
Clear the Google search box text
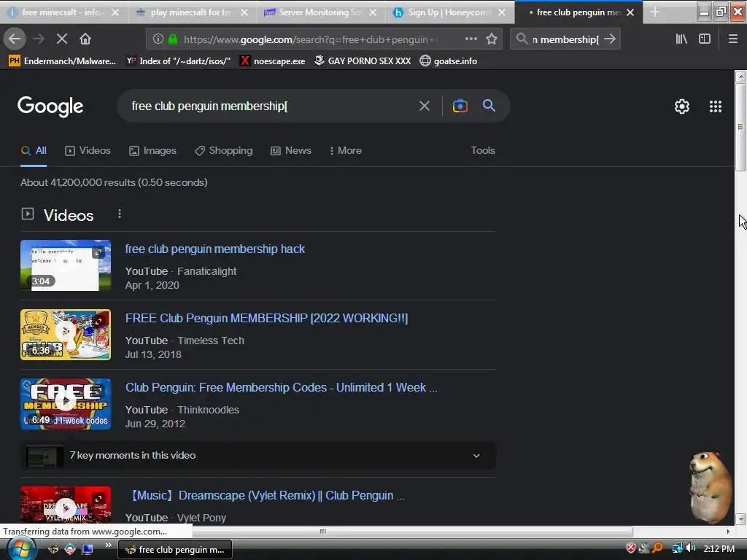[x=424, y=106]
